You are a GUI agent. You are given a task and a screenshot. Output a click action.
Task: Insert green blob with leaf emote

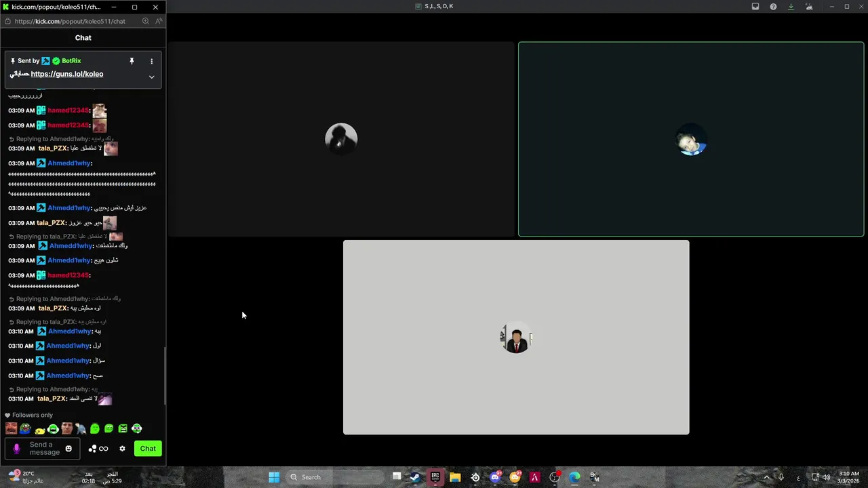[x=95, y=428]
